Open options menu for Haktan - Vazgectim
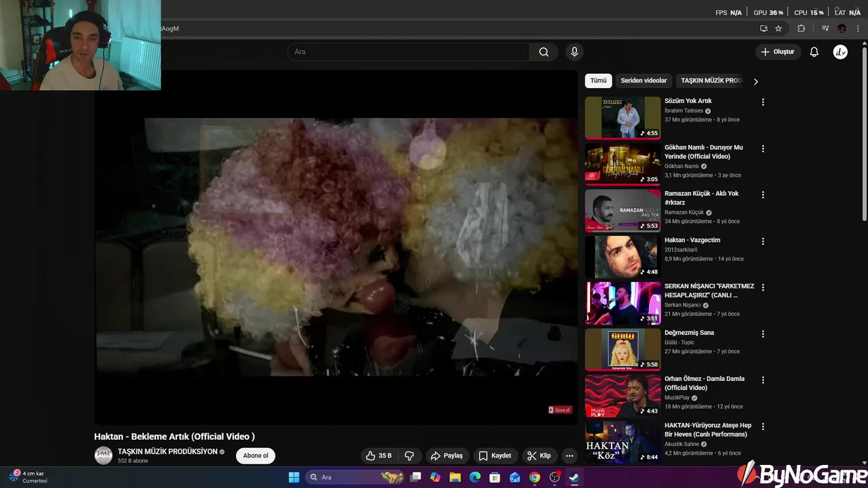868x488 pixels. point(763,241)
